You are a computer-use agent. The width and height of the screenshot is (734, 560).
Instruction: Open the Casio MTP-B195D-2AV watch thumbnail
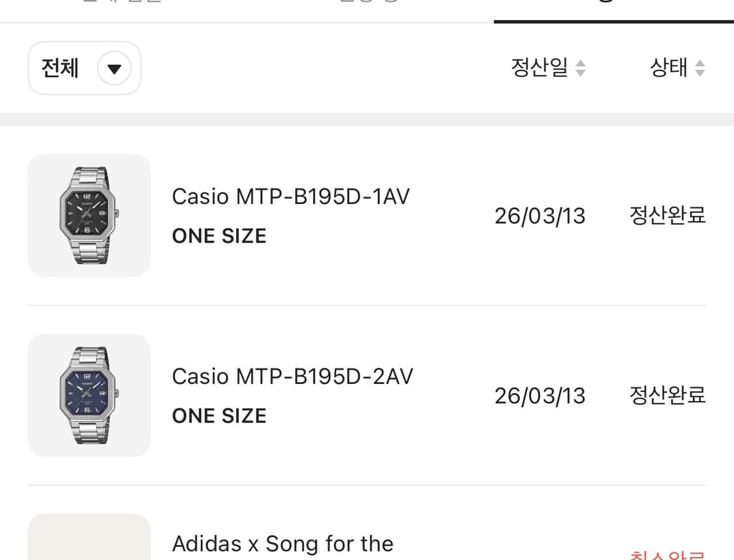click(89, 395)
